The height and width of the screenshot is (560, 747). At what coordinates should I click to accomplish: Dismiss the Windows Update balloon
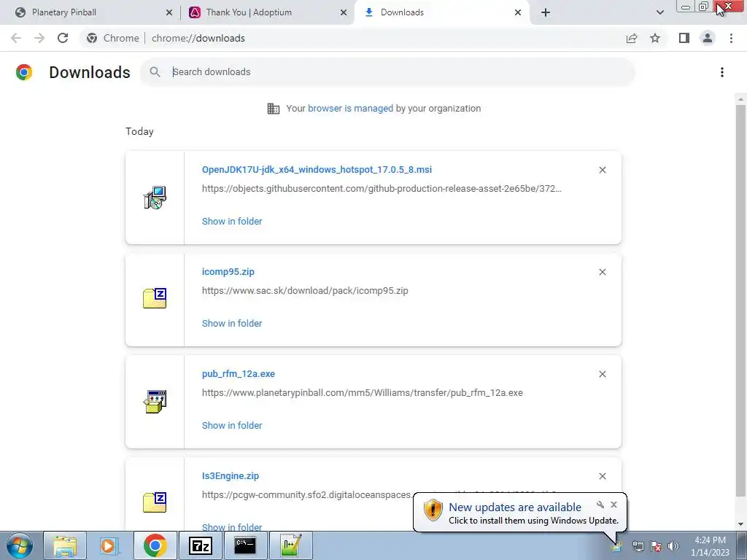click(x=614, y=505)
